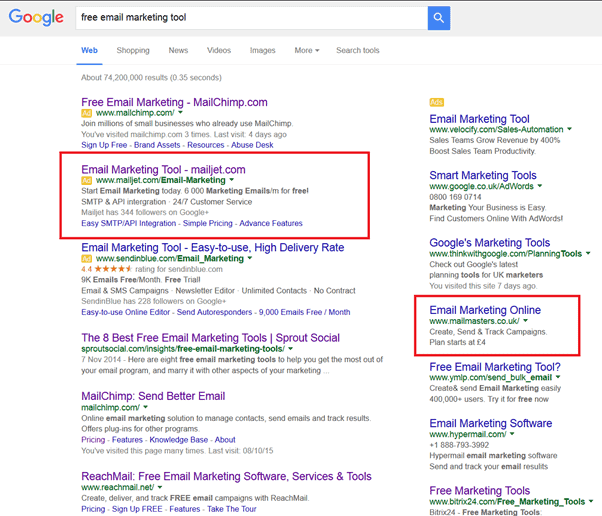Expand arrow beside sproutsocial.com result URL
The width and height of the screenshot is (602, 516).
pos(291,349)
